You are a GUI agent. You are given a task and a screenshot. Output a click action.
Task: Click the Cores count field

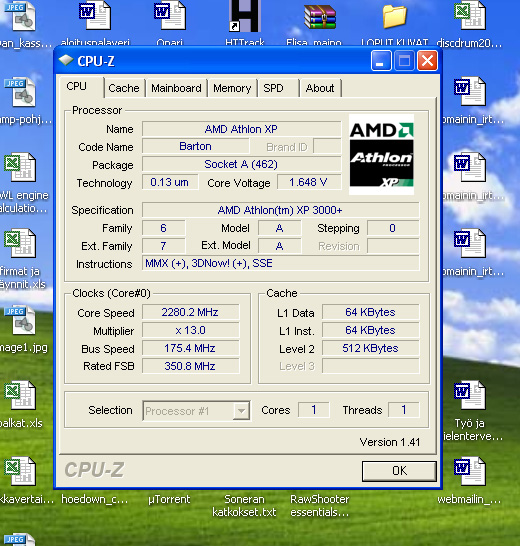pyautogui.click(x=313, y=410)
